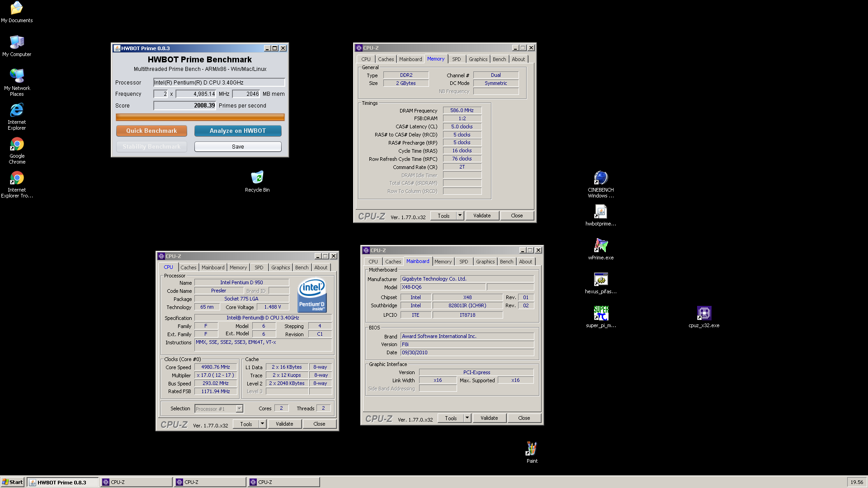Launch super_pi_mod shortcut
This screenshot has height=488, width=868.
point(601,317)
